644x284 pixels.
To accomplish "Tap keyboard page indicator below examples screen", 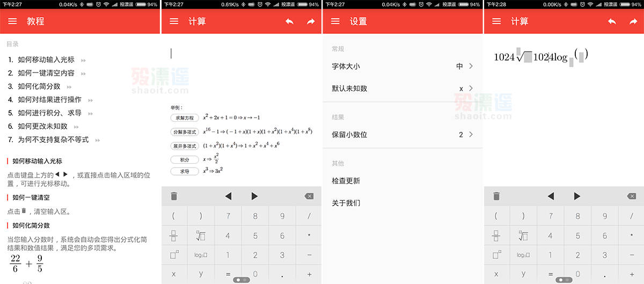I will click(x=241, y=280).
